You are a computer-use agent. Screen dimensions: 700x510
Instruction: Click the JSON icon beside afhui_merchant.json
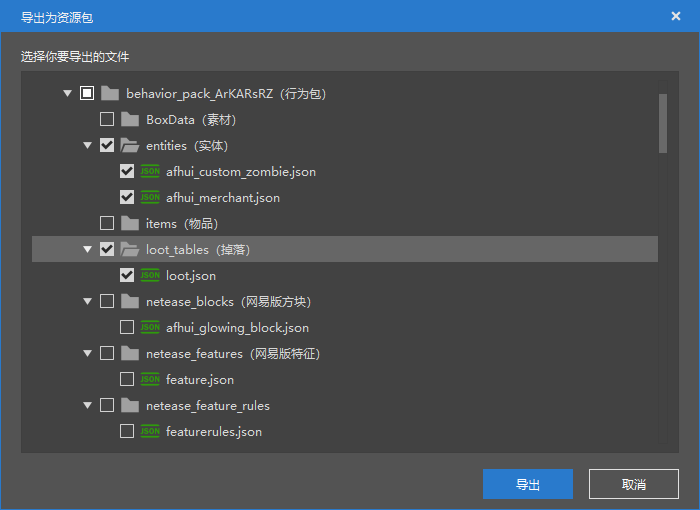(150, 197)
